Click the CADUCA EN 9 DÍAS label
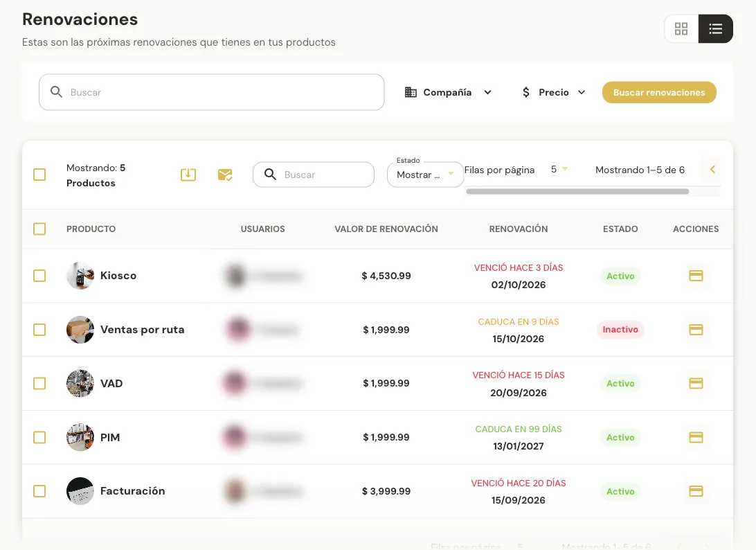Image resolution: width=756 pixels, height=550 pixels. point(519,322)
